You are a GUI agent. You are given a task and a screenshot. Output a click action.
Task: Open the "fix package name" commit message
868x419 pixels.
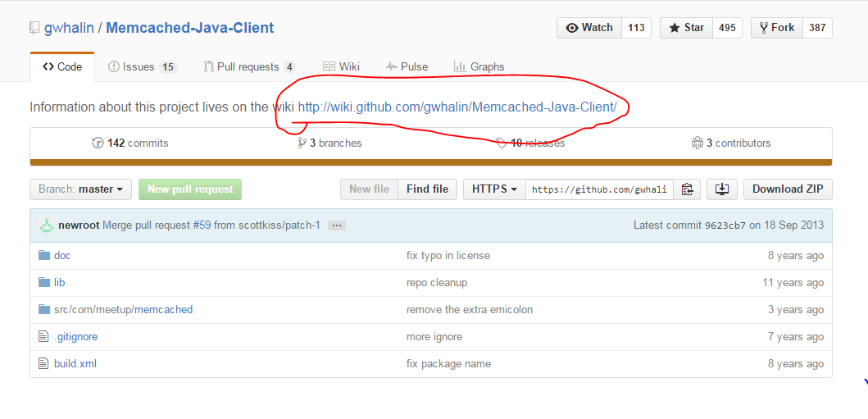pyautogui.click(x=448, y=363)
